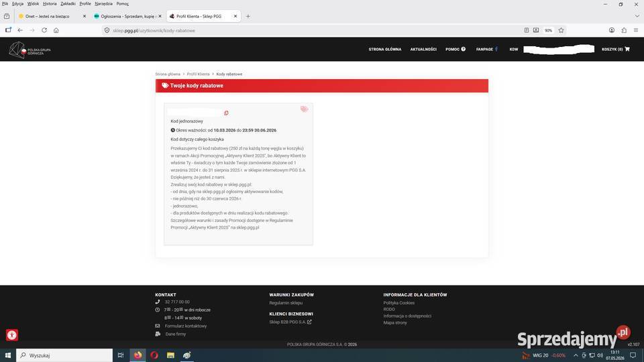Viewport: 644px width, 362px height.
Task: Click the Firefox back arrow
Action: click(20, 30)
